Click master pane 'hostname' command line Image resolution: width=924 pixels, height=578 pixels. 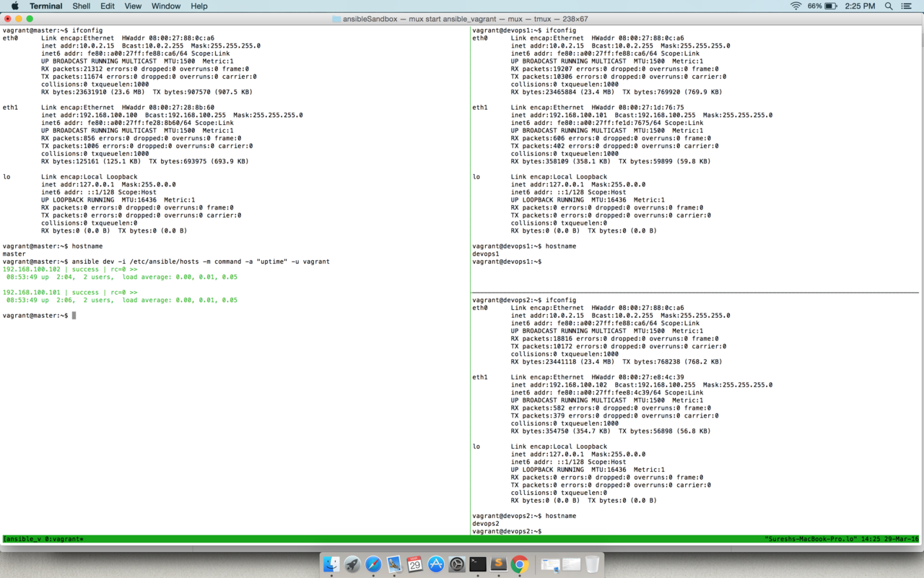tap(52, 246)
